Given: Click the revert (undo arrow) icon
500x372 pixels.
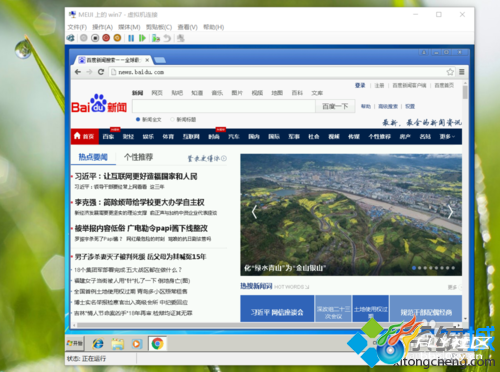Looking at the screenshot, I should [x=167, y=38].
